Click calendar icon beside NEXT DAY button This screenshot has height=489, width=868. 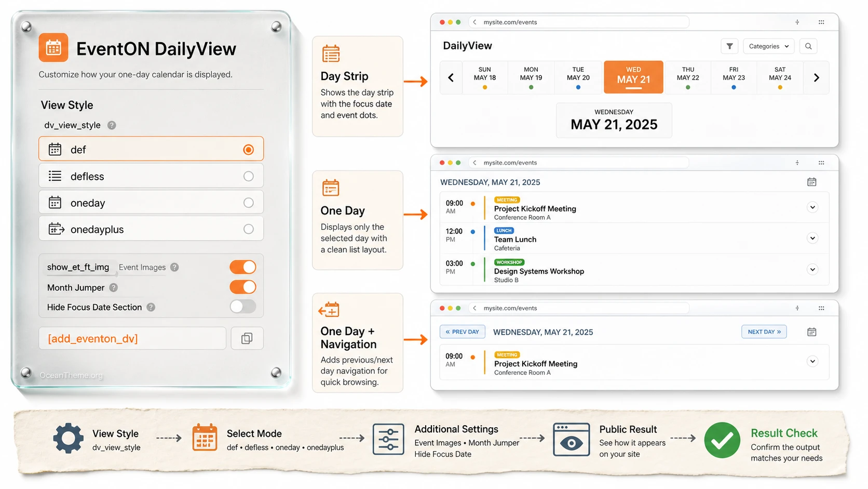(x=812, y=332)
